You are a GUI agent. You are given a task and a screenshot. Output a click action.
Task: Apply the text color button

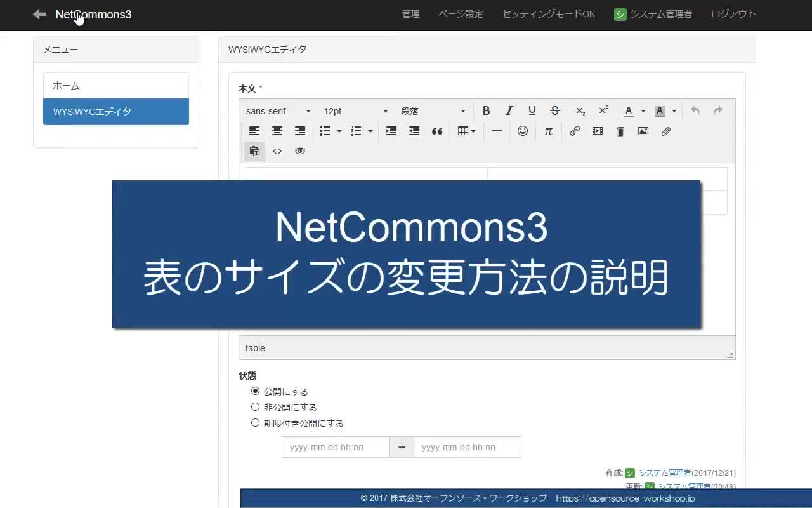click(629, 110)
